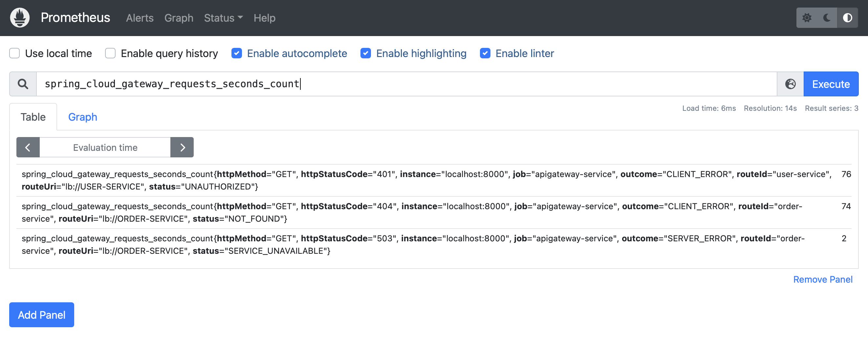The width and height of the screenshot is (868, 341).
Task: Open the Graph nav link
Action: (179, 18)
